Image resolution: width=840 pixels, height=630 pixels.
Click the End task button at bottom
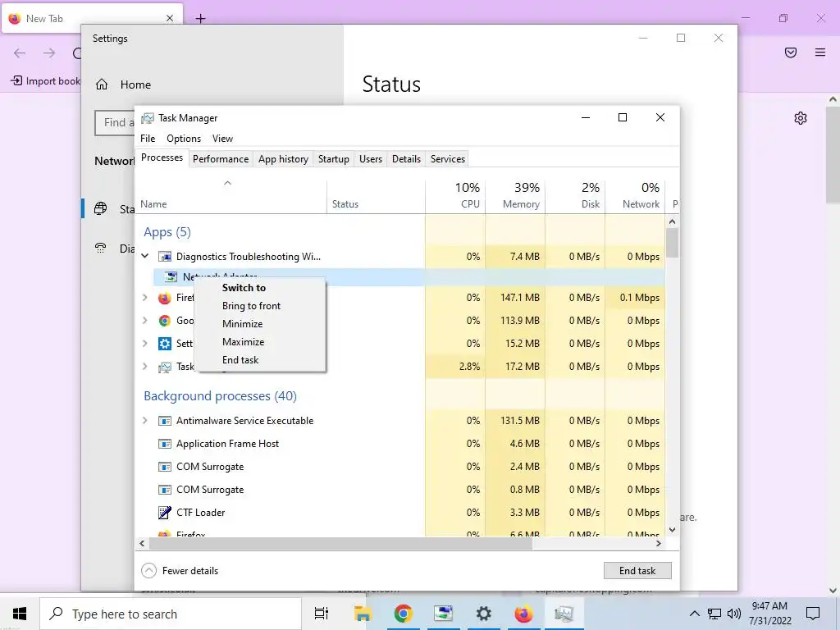click(637, 571)
